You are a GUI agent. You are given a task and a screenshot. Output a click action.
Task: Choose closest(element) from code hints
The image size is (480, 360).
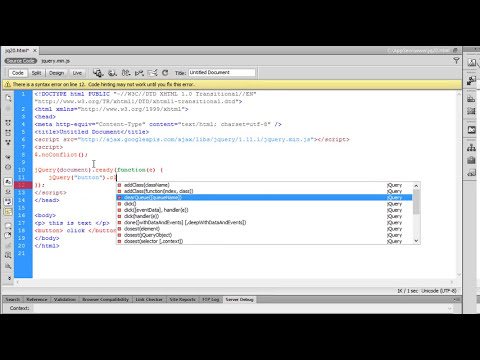264,229
